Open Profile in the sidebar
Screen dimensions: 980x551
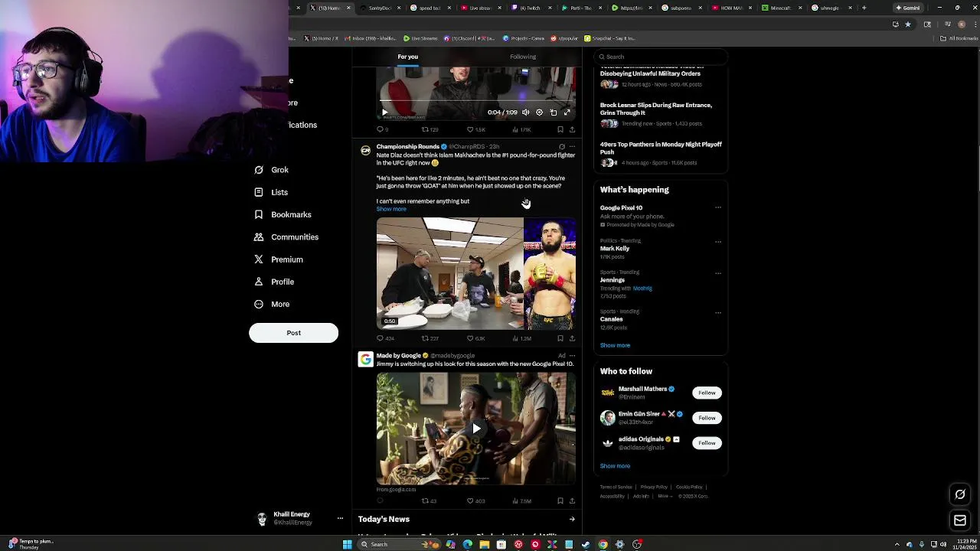274,282
